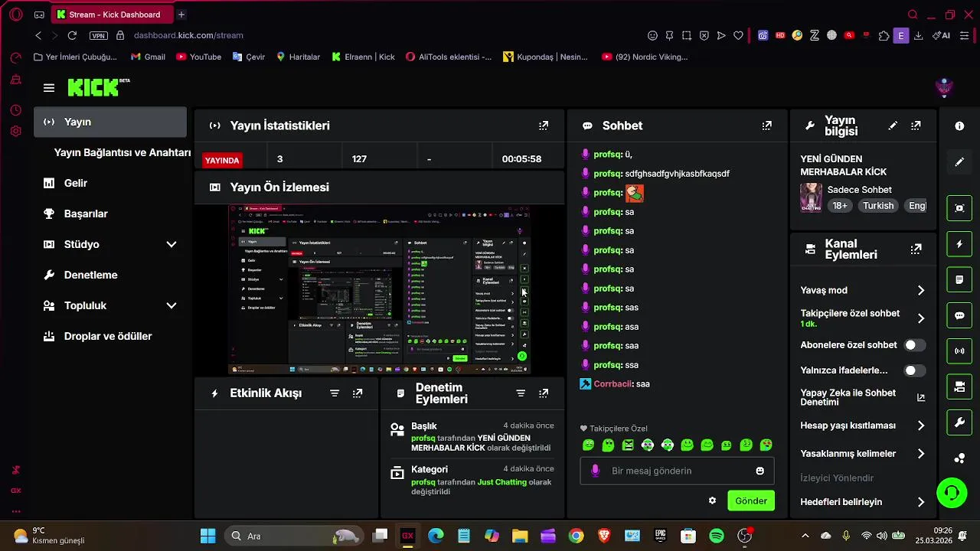Click the browser address bar URL

(188, 35)
